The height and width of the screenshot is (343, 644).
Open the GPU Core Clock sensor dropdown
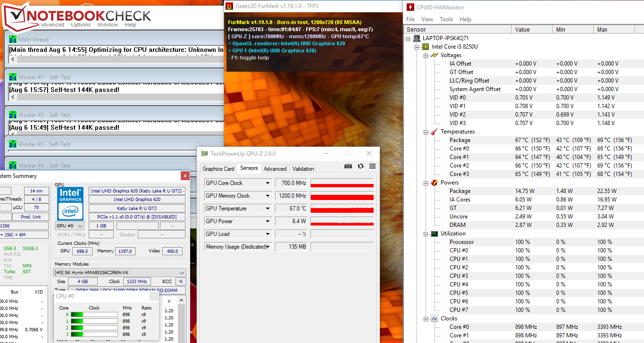(268, 183)
